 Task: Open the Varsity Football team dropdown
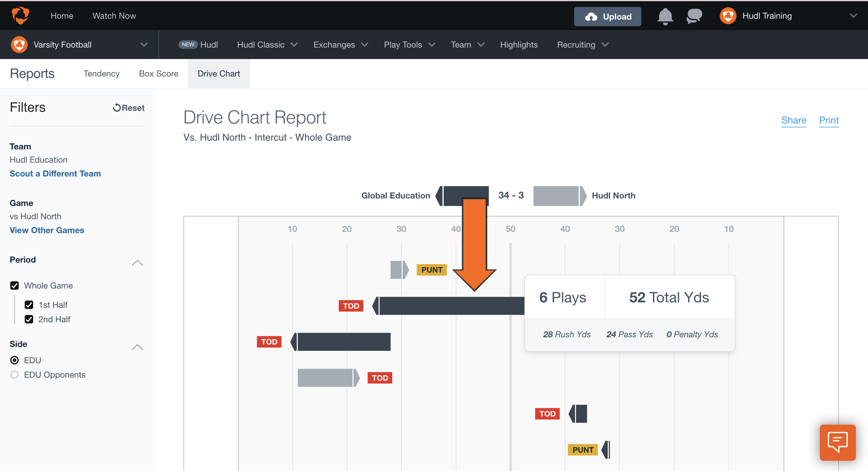pyautogui.click(x=144, y=45)
